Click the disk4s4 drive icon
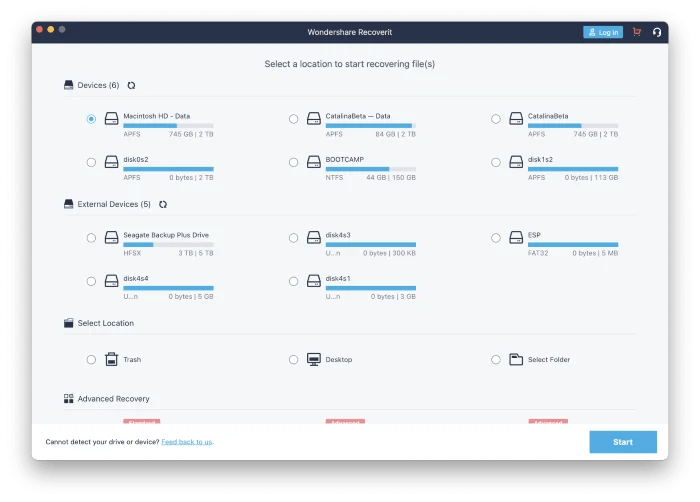The image size is (700, 502). (x=111, y=280)
